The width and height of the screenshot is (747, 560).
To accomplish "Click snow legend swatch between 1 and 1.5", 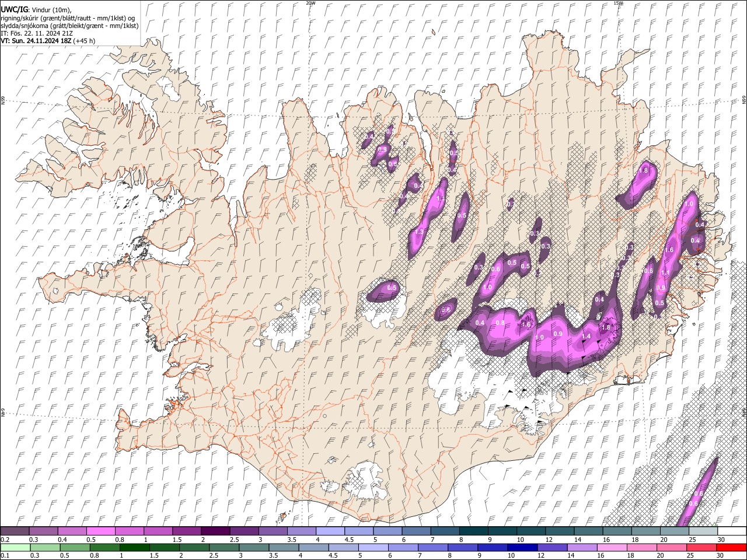I will [x=158, y=531].
